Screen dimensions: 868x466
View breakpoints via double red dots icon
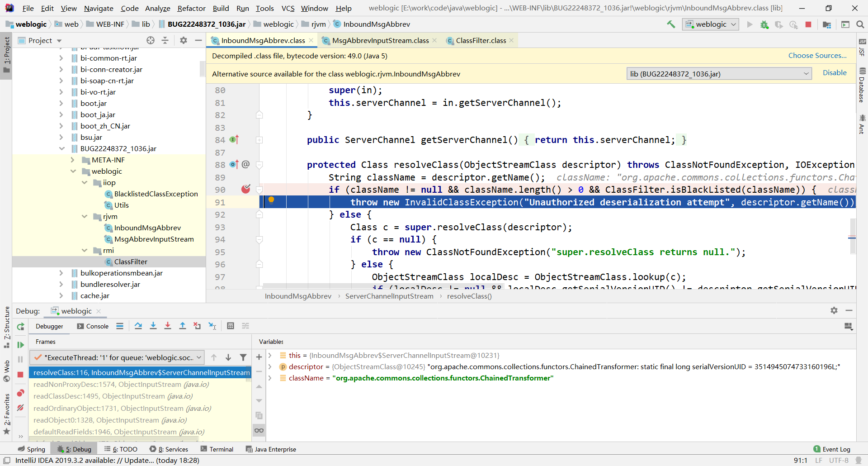click(x=20, y=393)
